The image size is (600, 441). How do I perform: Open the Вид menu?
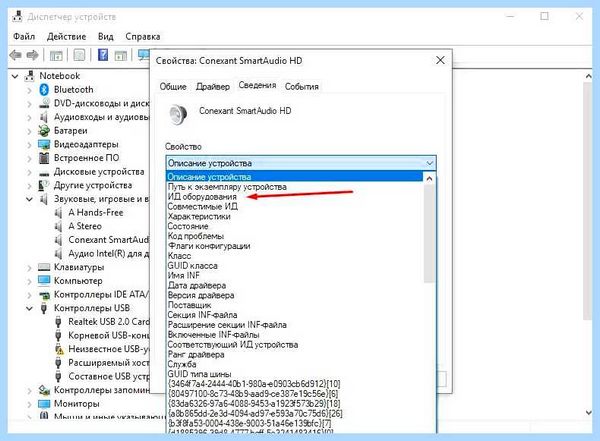(106, 36)
